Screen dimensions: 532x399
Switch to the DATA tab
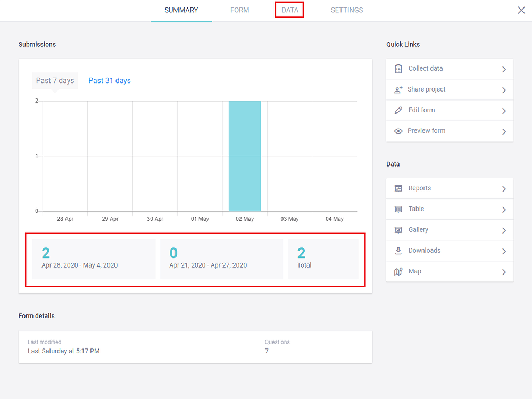[289, 10]
